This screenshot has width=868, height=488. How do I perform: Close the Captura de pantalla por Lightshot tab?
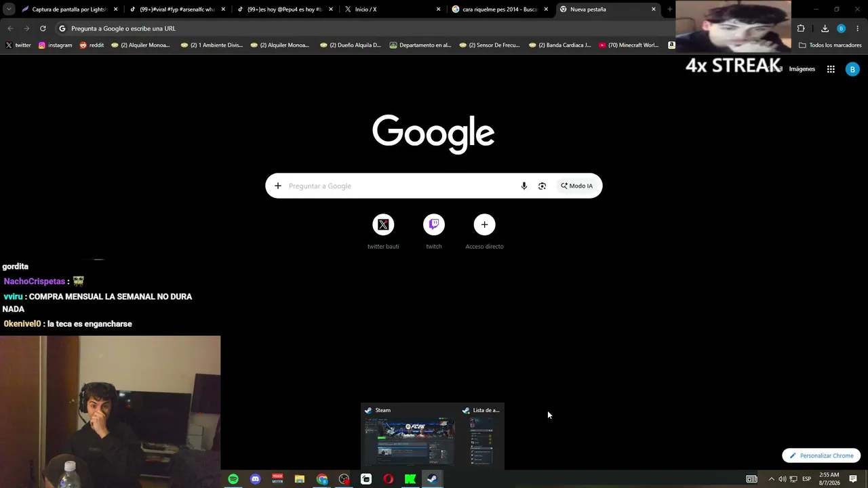tap(116, 9)
